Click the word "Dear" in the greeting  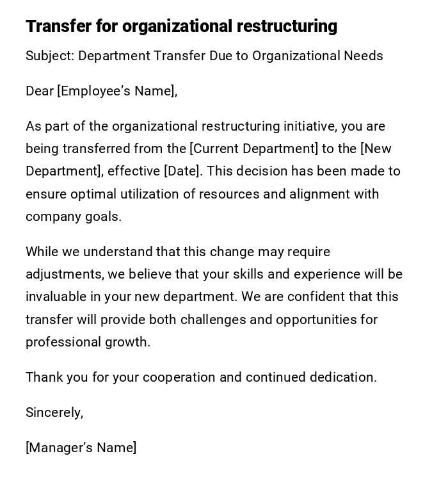[x=40, y=91]
